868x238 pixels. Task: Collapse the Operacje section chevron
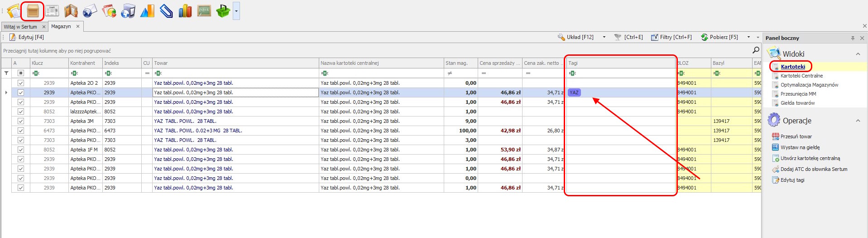858,121
